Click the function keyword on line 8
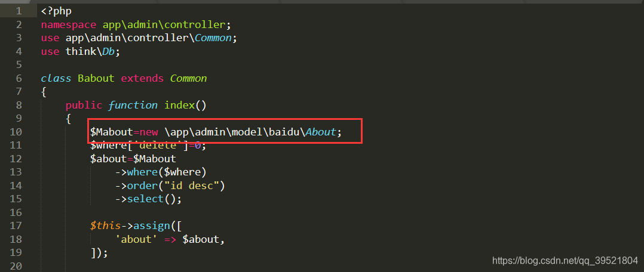The width and height of the screenshot is (644, 272). tap(133, 106)
